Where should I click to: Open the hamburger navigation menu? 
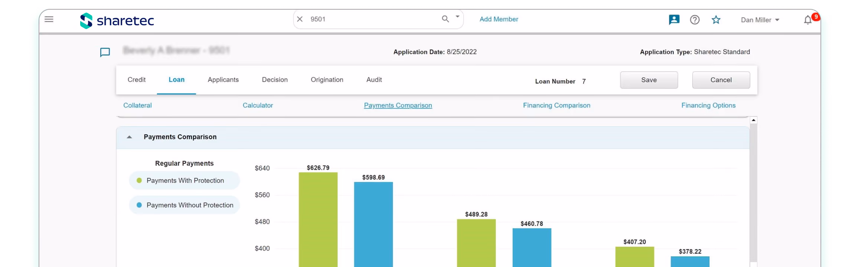tap(49, 19)
